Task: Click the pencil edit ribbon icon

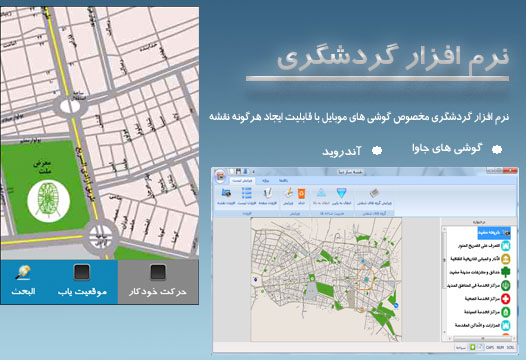Action: (x=288, y=193)
